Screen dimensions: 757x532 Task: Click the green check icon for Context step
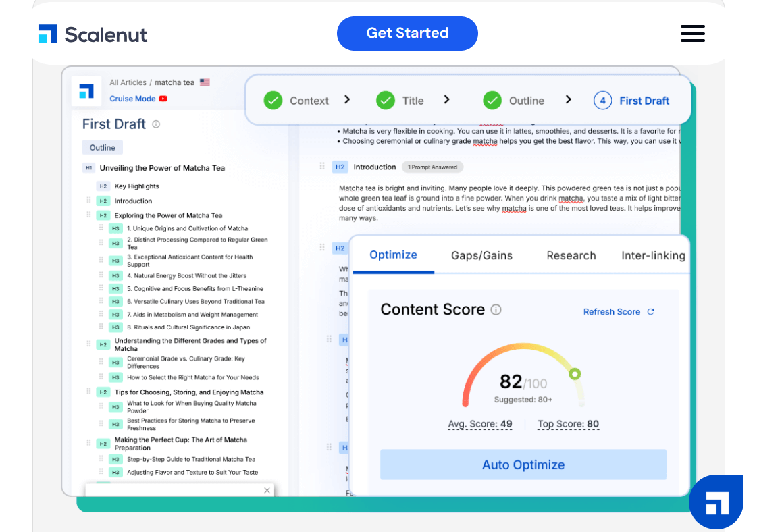coord(273,101)
